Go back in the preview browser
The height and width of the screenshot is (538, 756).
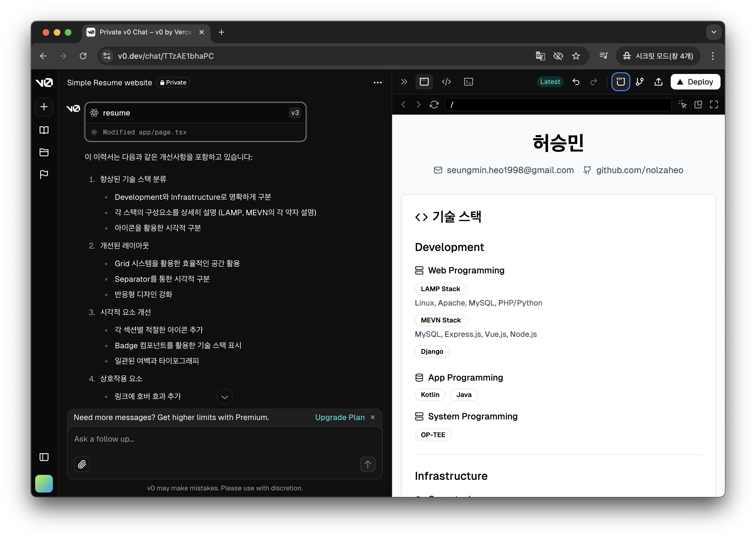point(403,105)
